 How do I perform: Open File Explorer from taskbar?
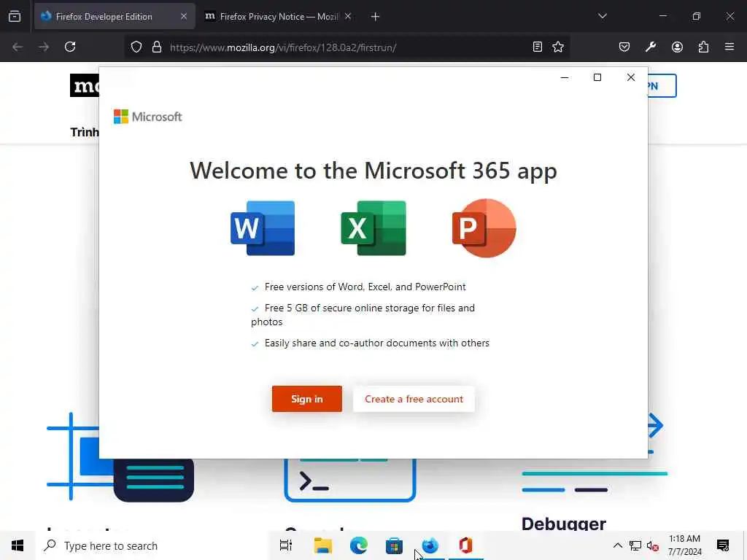click(x=322, y=545)
